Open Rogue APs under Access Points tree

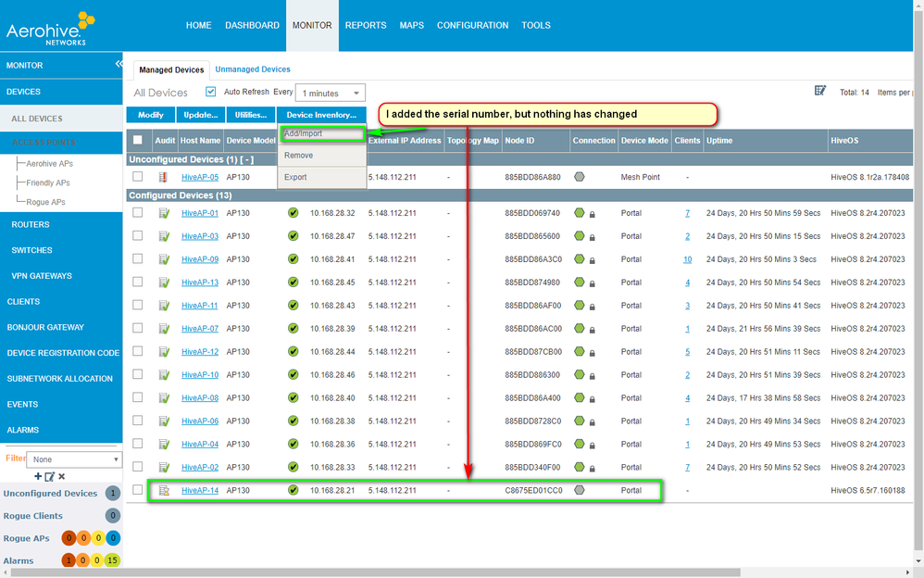(x=45, y=202)
